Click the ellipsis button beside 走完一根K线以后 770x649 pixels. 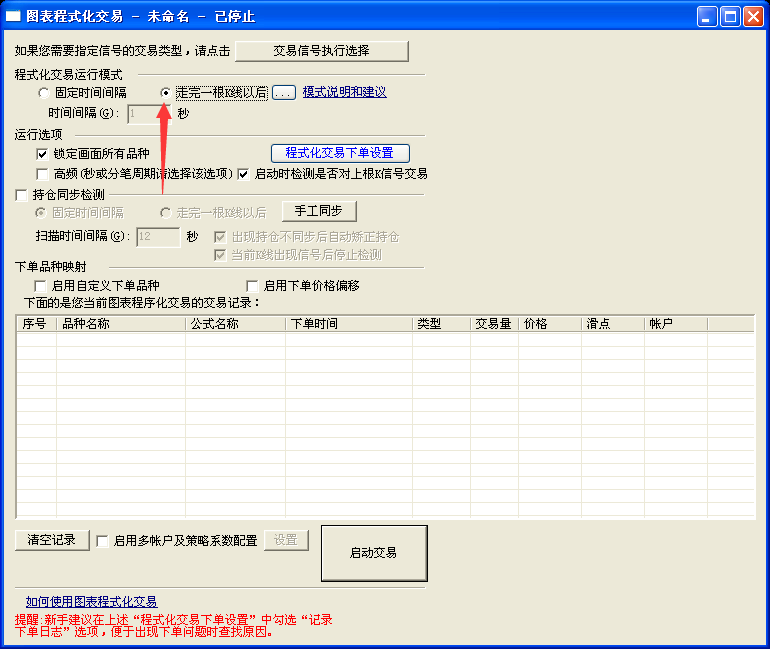284,92
